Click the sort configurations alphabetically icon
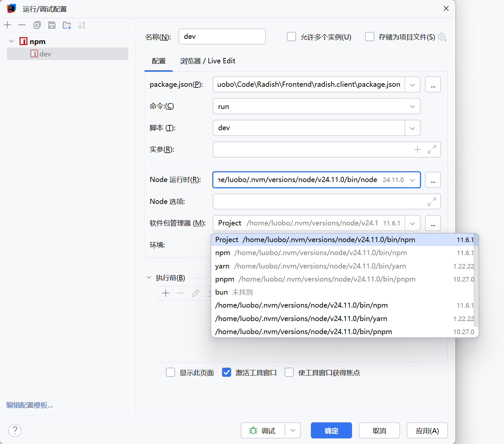Image resolution: width=504 pixels, height=444 pixels. click(x=82, y=25)
